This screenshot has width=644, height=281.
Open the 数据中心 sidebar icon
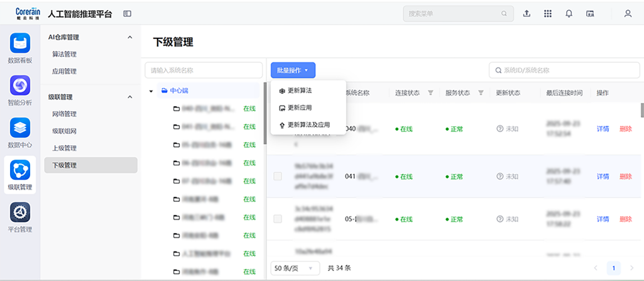[x=20, y=128]
